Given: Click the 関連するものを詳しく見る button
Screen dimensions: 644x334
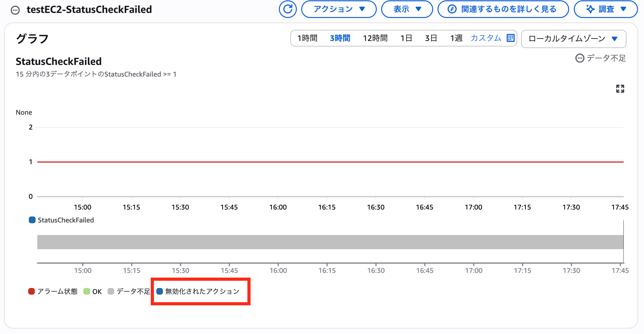Looking at the screenshot, I should [x=503, y=9].
